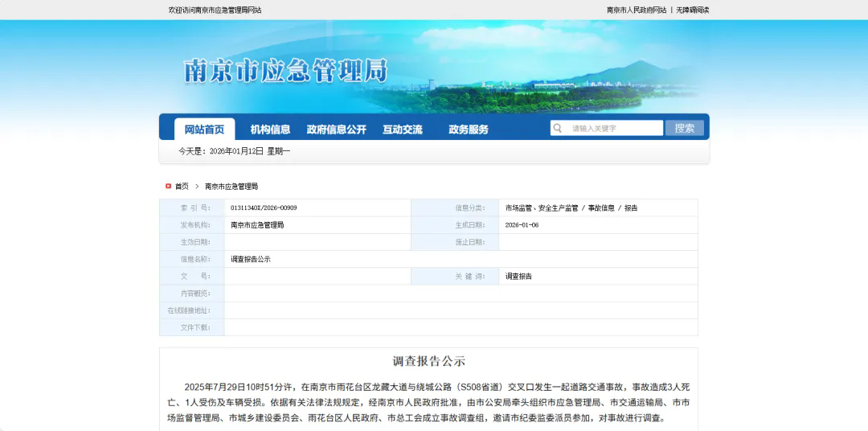Click the 南京市应急管理局 banner logo
This screenshot has height=431, width=868.
[x=285, y=71]
